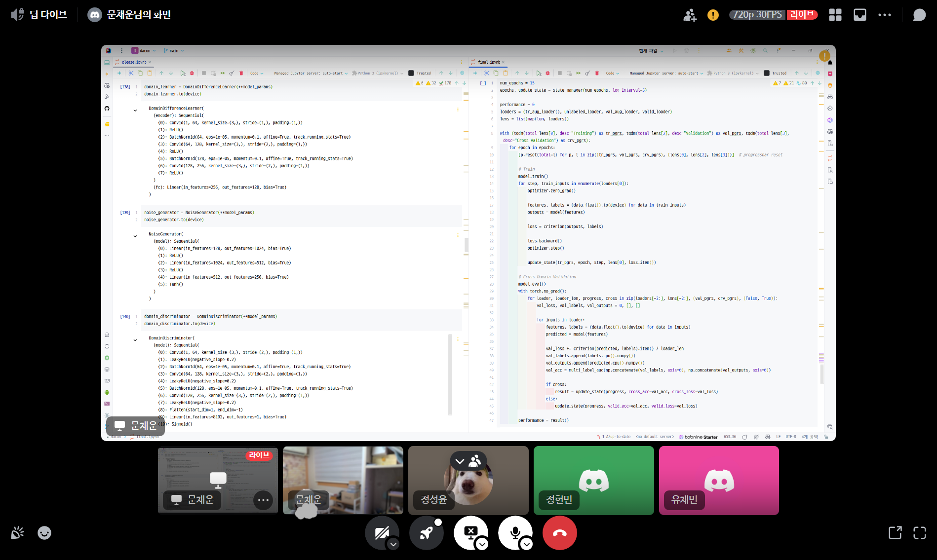This screenshot has width=937, height=560.
Task: Open Code With Me people icon
Action: tap(729, 51)
